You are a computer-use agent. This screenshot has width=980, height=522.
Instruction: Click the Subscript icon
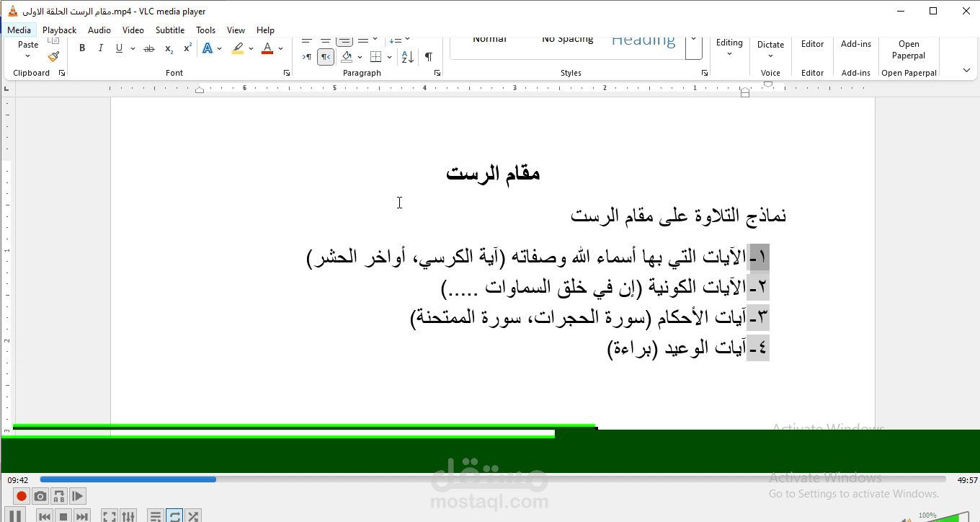(x=169, y=48)
